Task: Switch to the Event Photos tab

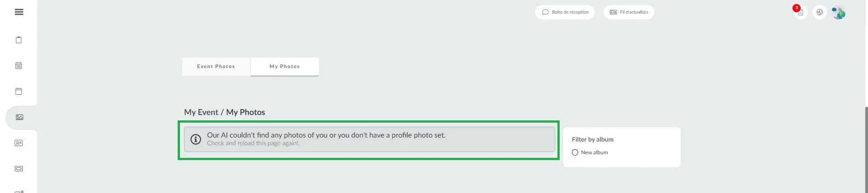Action: (216, 66)
